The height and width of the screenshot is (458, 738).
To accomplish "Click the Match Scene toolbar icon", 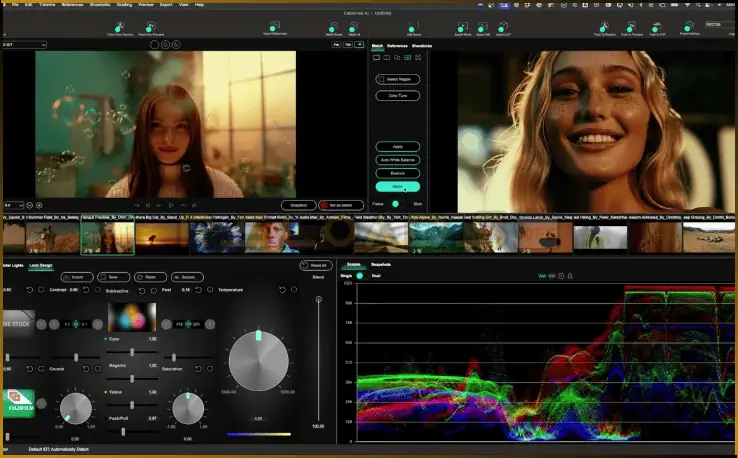I will pos(334,28).
